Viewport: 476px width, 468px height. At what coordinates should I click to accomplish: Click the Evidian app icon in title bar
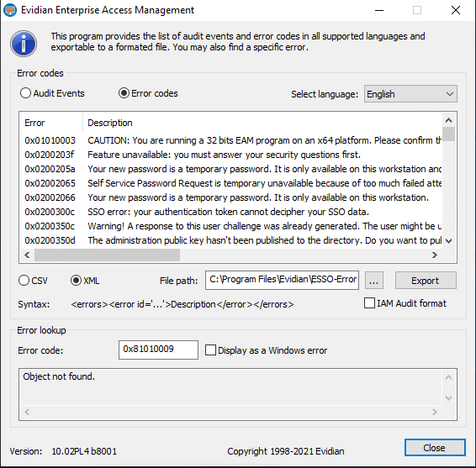(x=10, y=10)
